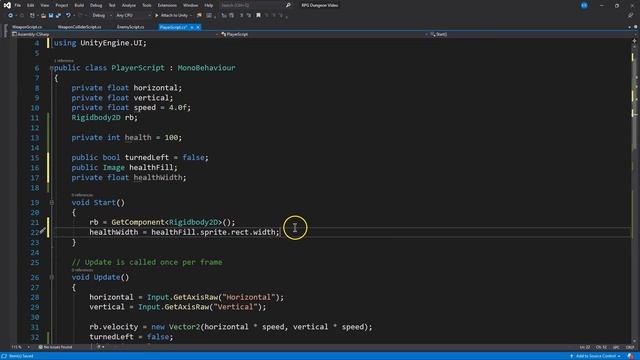Image resolution: width=640 pixels, height=360 pixels.
Task: Click the Live Share feedback icon
Action: [x=631, y=16]
